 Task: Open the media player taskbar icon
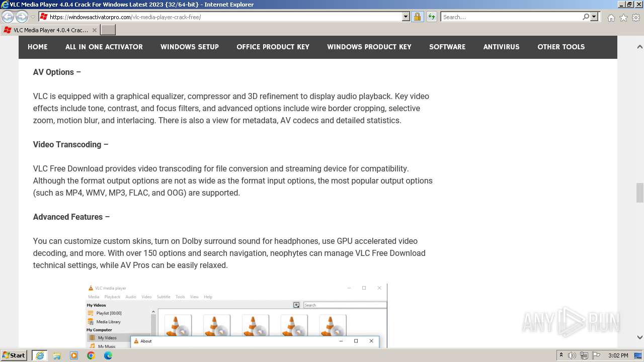point(74,355)
